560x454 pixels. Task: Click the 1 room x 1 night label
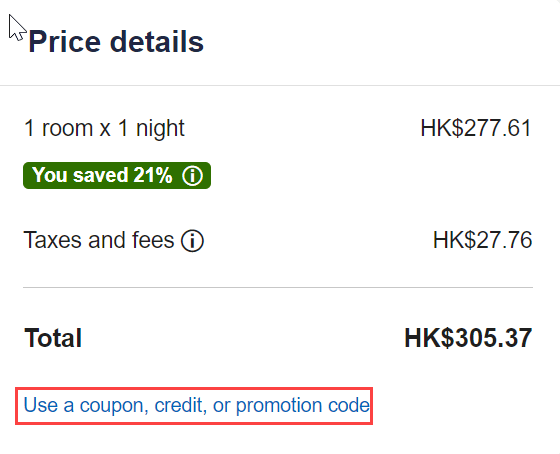tap(104, 128)
